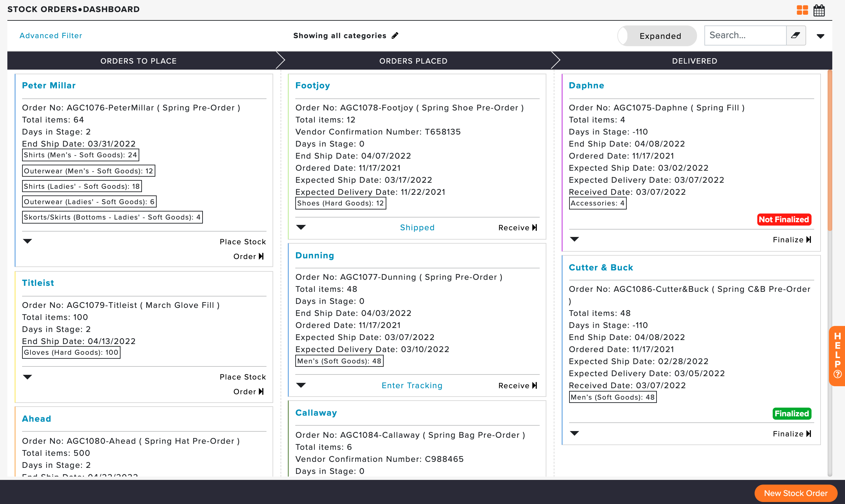
Task: Expand the Footjoy card options arrow
Action: pos(301,227)
